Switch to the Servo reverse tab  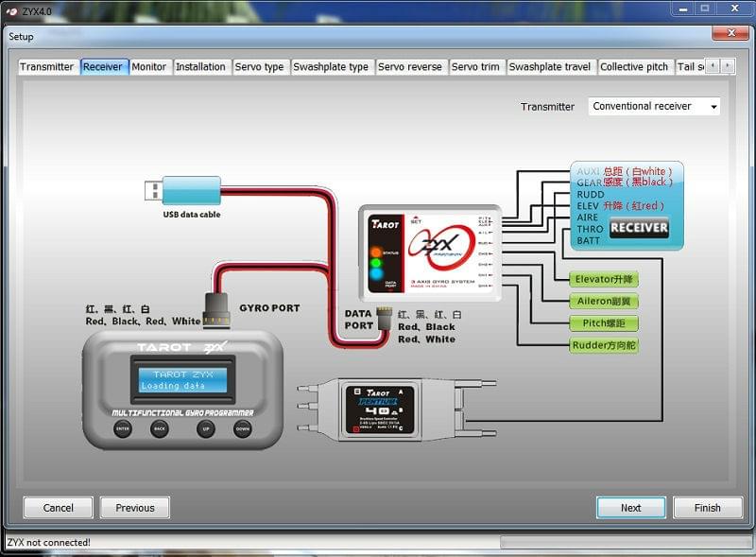[410, 66]
